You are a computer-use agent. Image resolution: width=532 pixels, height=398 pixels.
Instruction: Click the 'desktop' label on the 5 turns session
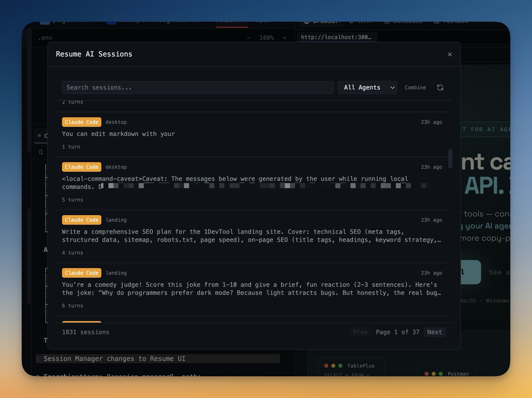[116, 167]
